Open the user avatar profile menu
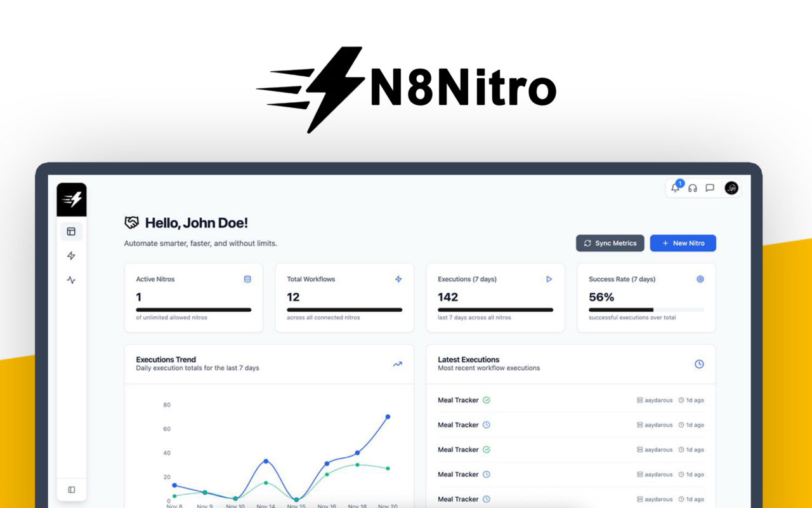Viewport: 812px width, 508px height. point(731,188)
